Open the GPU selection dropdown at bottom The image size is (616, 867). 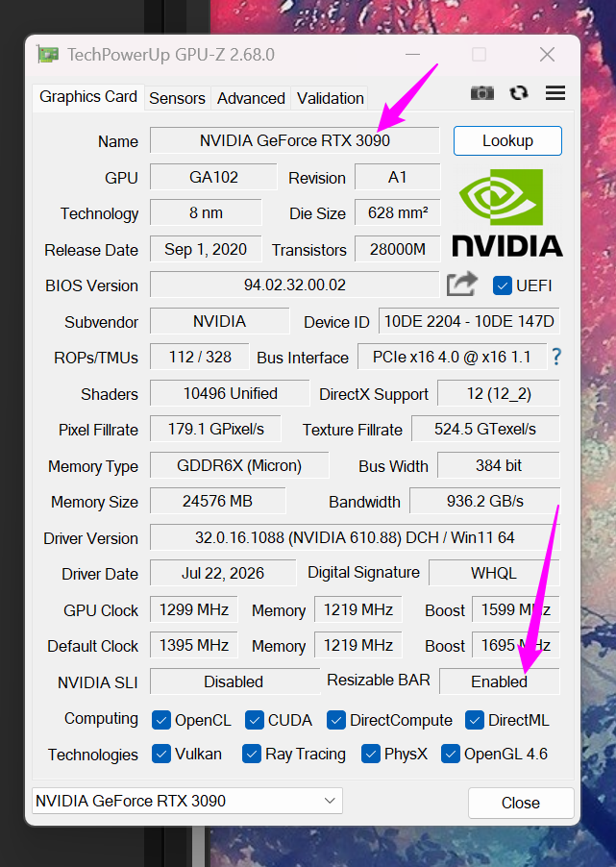click(187, 801)
